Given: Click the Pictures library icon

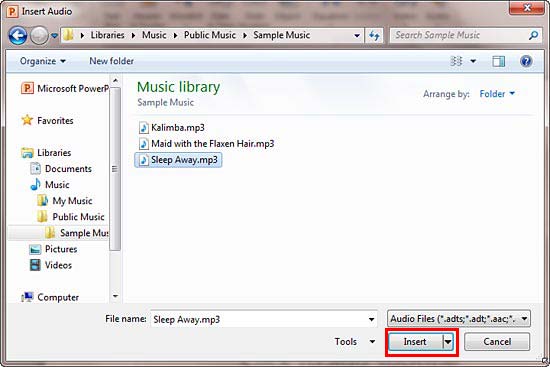Looking at the screenshot, I should tap(35, 249).
